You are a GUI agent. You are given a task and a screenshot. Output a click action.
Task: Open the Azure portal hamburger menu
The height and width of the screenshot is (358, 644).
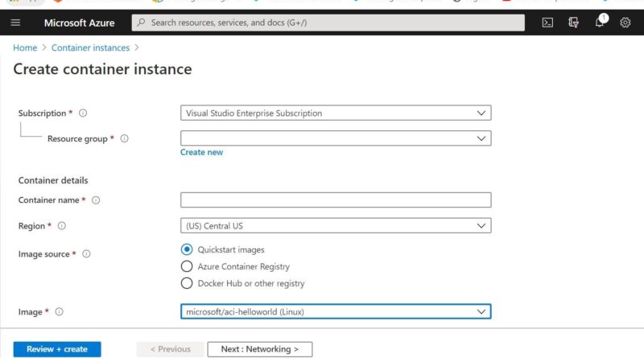(15, 23)
